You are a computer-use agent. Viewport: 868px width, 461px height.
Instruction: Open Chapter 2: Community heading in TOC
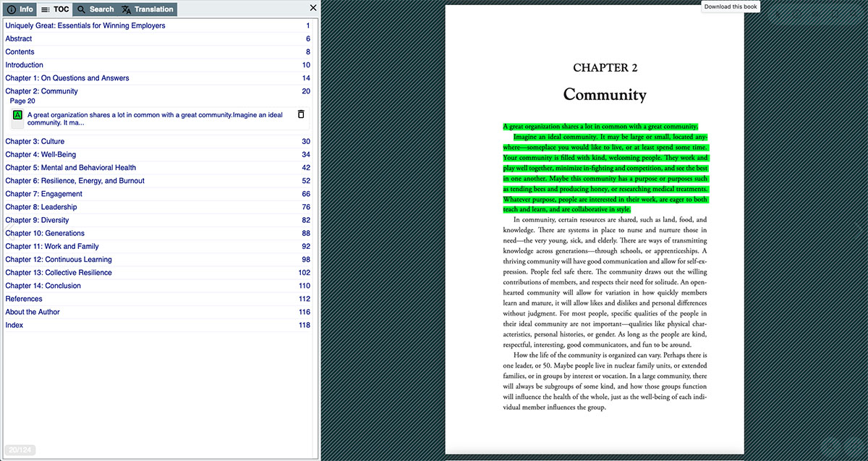click(x=158, y=91)
